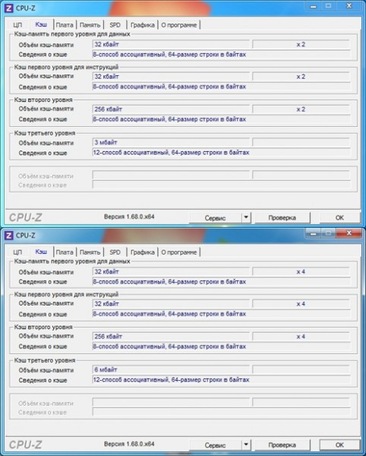Click Кэш третьего уровня label in upper window
The width and height of the screenshot is (366, 456).
click(x=44, y=133)
